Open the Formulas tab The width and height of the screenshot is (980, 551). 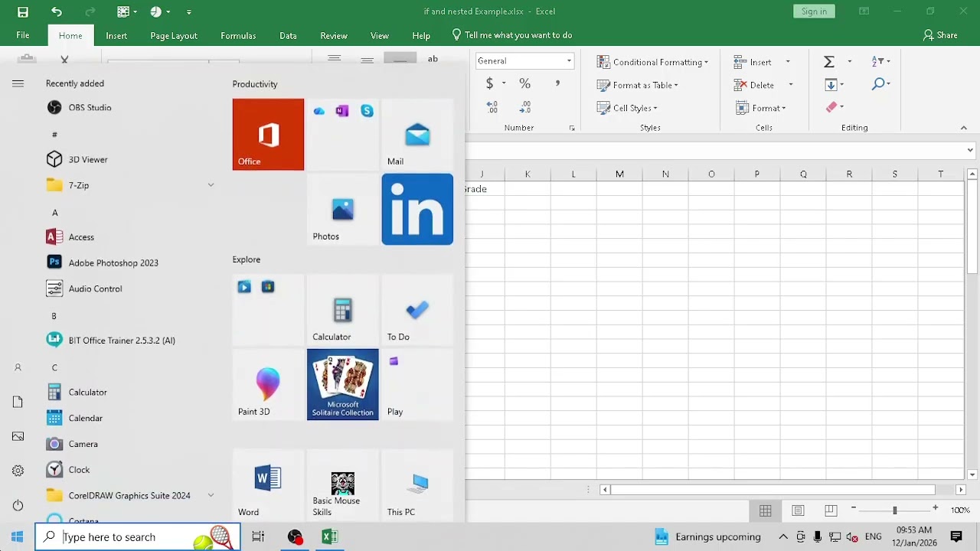(x=238, y=35)
